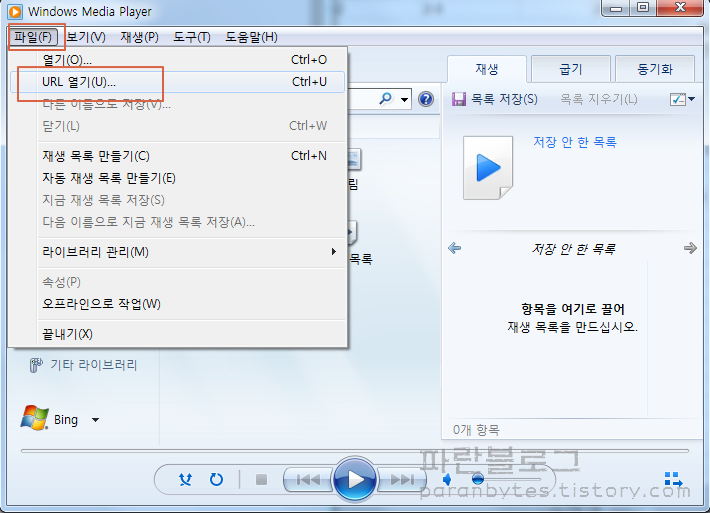Open the list options dropdown
Viewport: 710px width, 513px height.
(682, 99)
